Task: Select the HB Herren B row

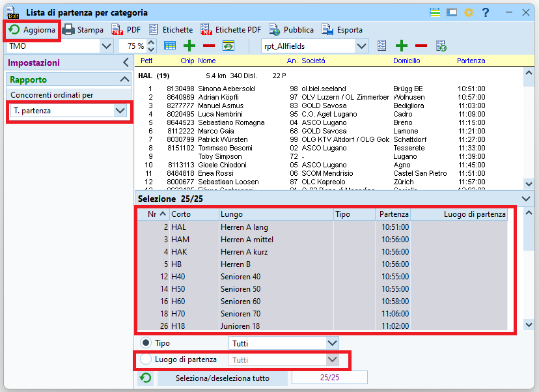Action: 322,264
